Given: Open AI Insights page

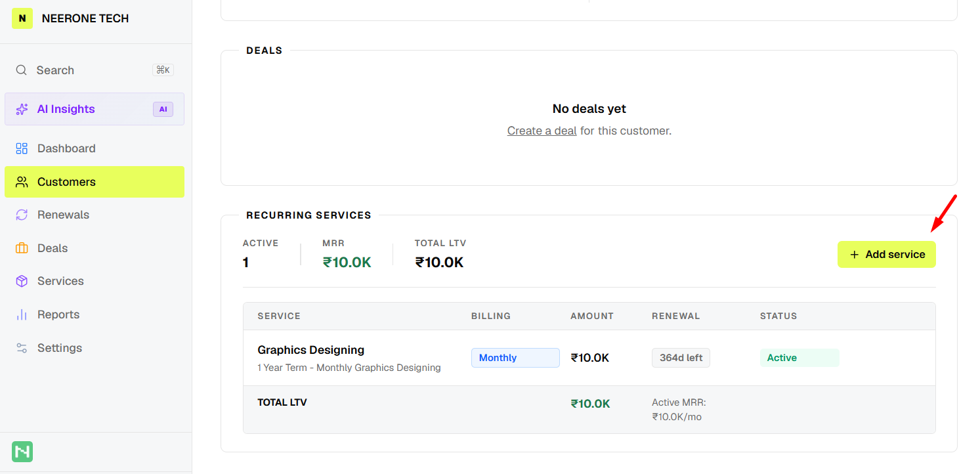Looking at the screenshot, I should [x=95, y=109].
